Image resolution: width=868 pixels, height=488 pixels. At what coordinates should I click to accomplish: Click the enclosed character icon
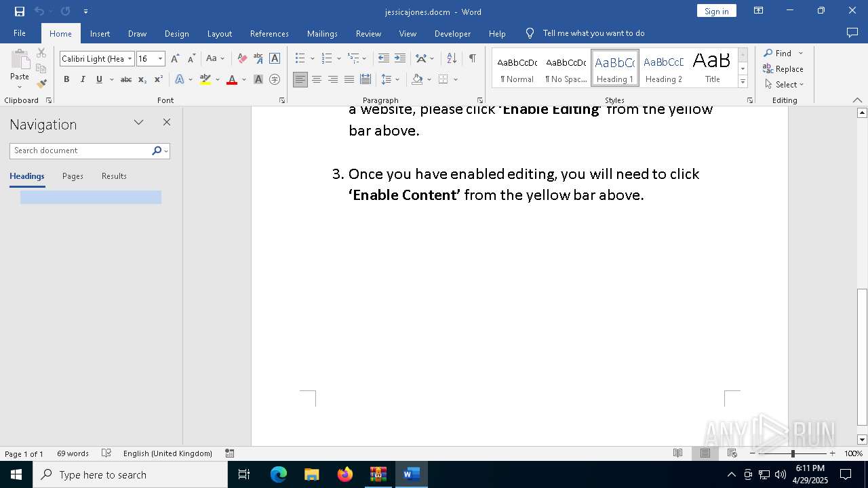(x=275, y=80)
